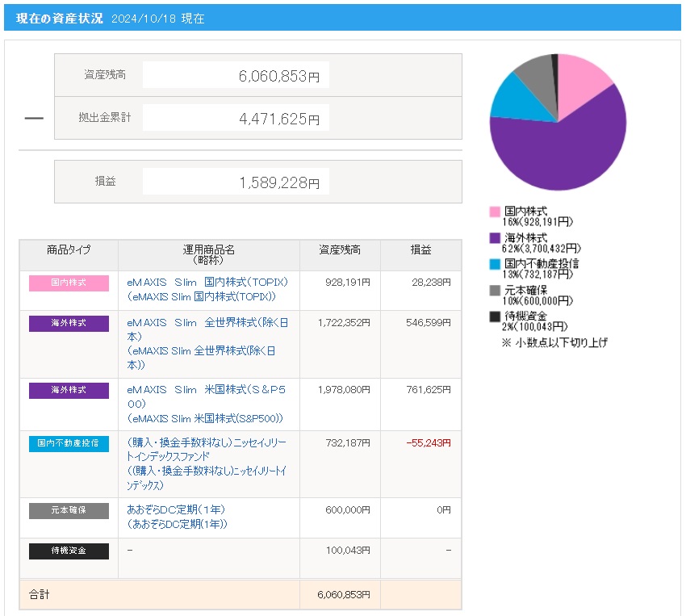The width and height of the screenshot is (686, 616).
Task: Collapse the asset summary with the dash icon
Action: coord(33,118)
